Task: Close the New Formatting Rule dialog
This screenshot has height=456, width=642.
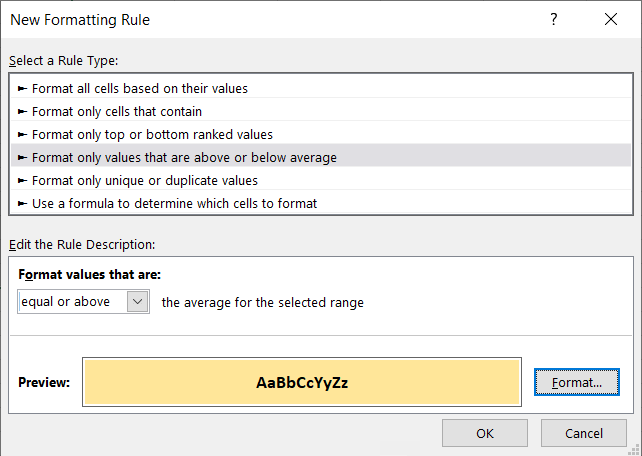Action: pyautogui.click(x=611, y=19)
